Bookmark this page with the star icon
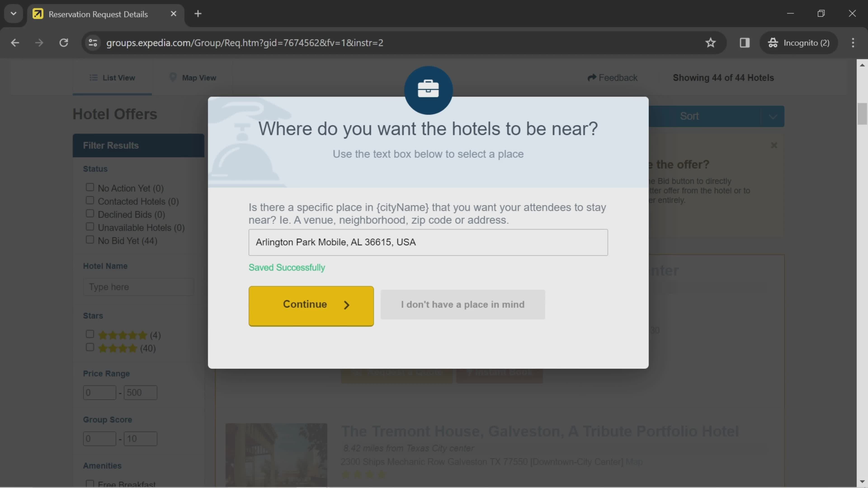This screenshot has width=868, height=488. tap(710, 43)
